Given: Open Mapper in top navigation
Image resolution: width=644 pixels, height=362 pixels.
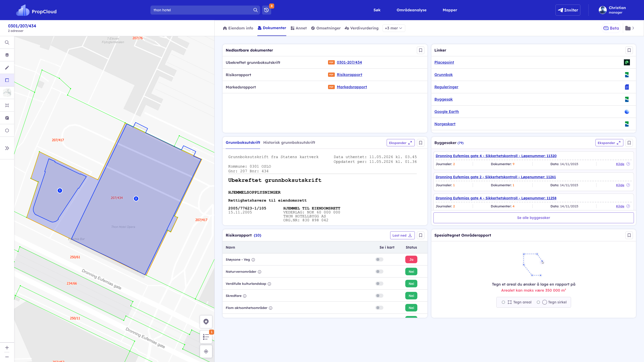Looking at the screenshot, I should point(450,10).
